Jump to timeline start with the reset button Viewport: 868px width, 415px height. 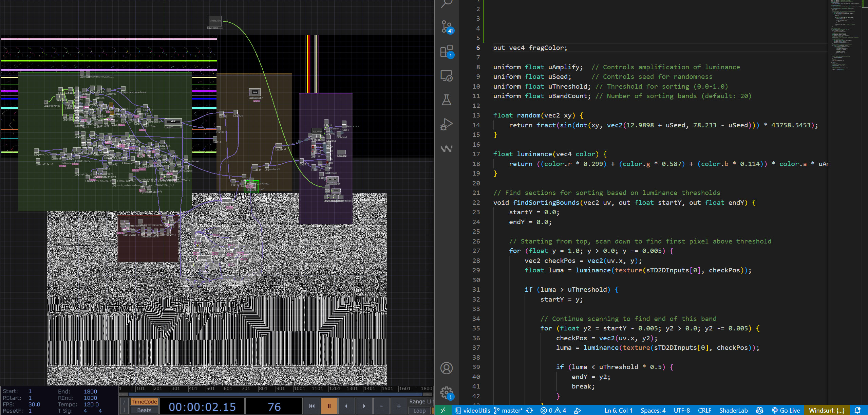[312, 406]
